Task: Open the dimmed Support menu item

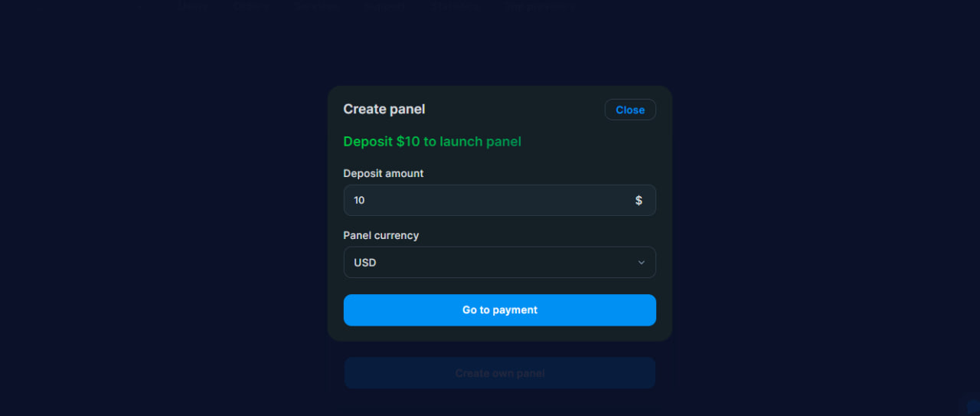Action: [385, 6]
